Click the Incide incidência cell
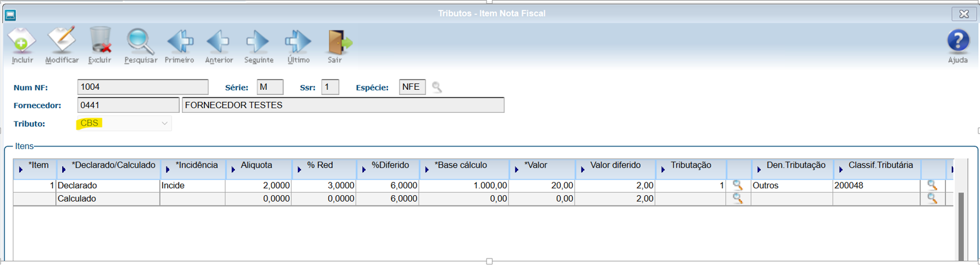 (x=192, y=185)
